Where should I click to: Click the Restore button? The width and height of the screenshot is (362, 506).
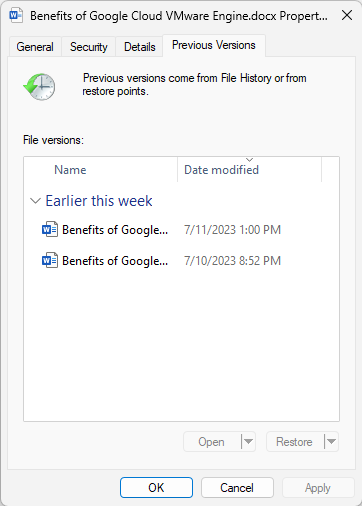coord(295,442)
